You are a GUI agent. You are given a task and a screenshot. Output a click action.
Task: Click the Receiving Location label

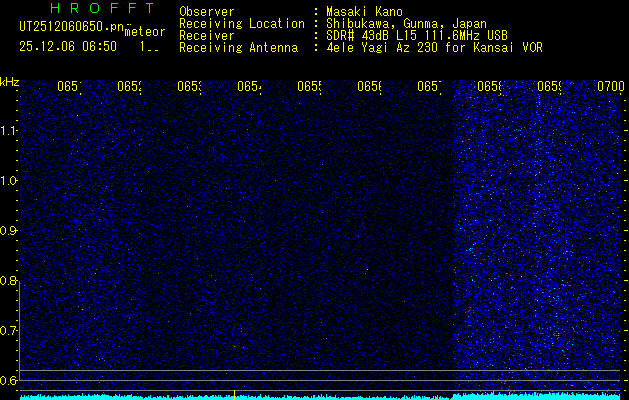click(242, 24)
